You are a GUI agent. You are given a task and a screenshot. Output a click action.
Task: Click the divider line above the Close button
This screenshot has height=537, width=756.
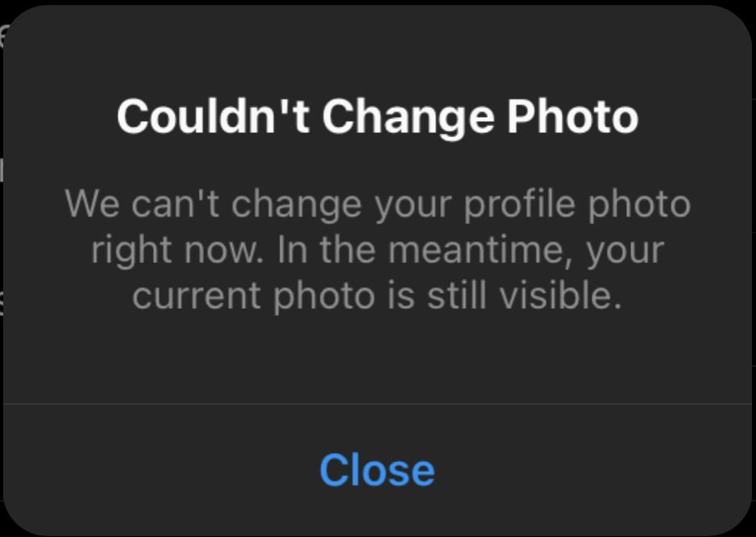click(x=377, y=403)
